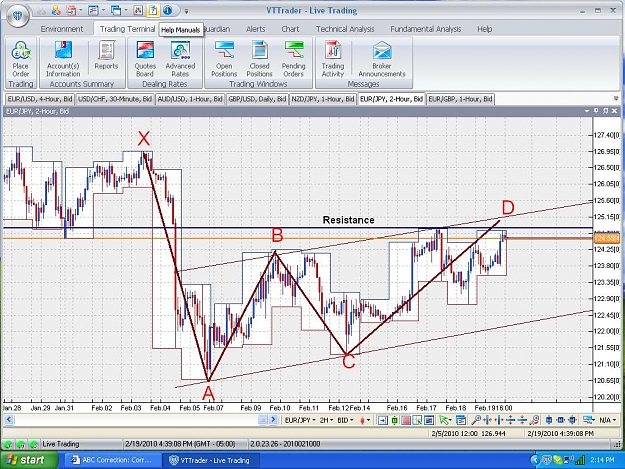Click the system tray clock 2:14 PM

[x=602, y=460]
